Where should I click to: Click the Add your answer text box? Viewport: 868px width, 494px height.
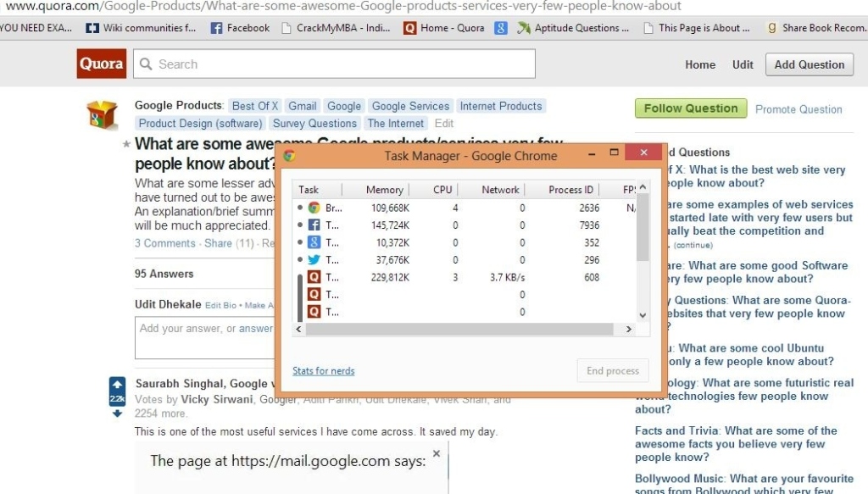coord(205,337)
